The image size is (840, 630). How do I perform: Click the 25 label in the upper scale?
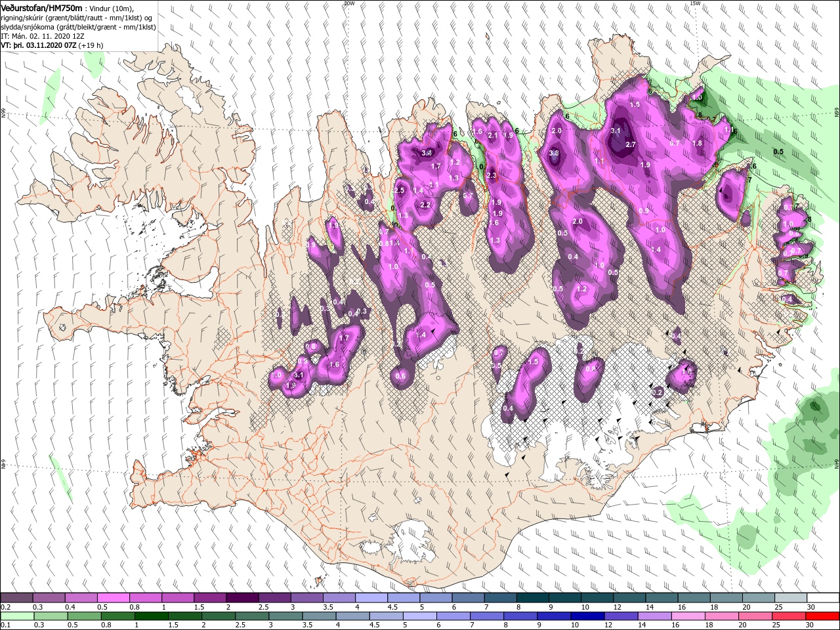778,607
